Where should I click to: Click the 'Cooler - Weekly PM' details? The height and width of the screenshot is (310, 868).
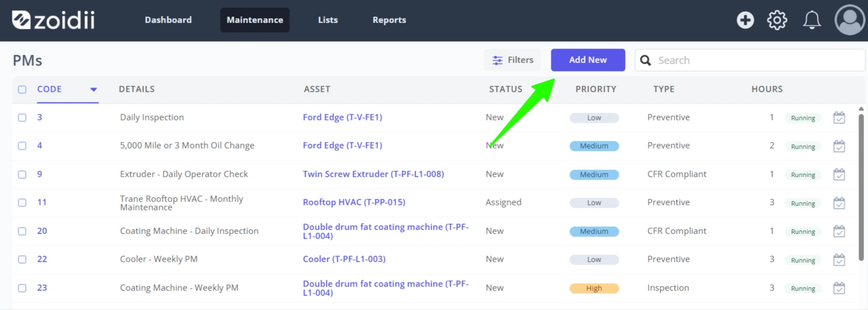tap(159, 259)
